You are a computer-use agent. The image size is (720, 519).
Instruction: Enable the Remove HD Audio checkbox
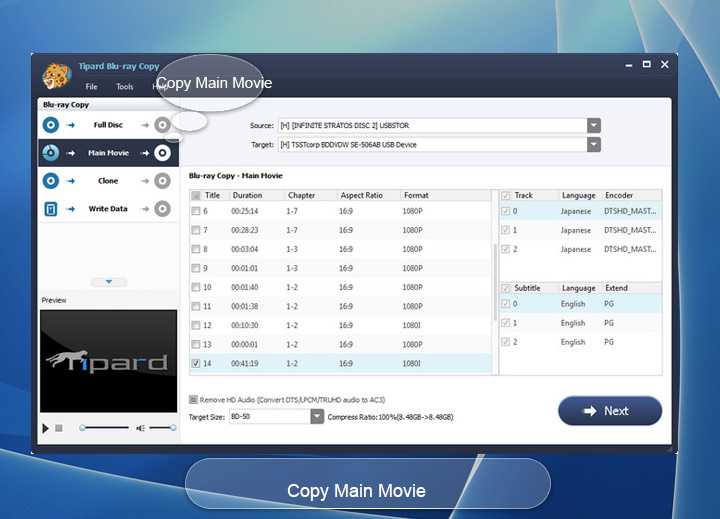[x=194, y=399]
